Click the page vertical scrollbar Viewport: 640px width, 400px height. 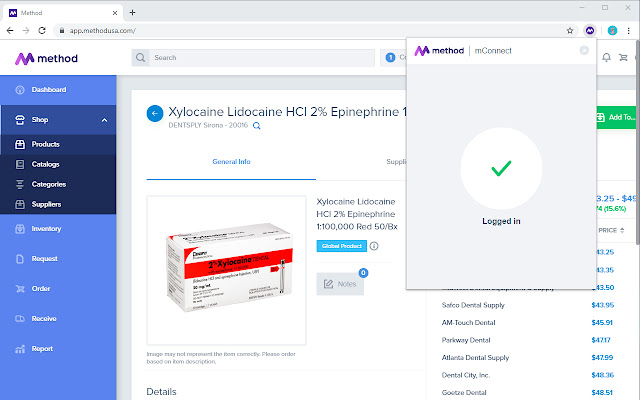(x=638, y=143)
